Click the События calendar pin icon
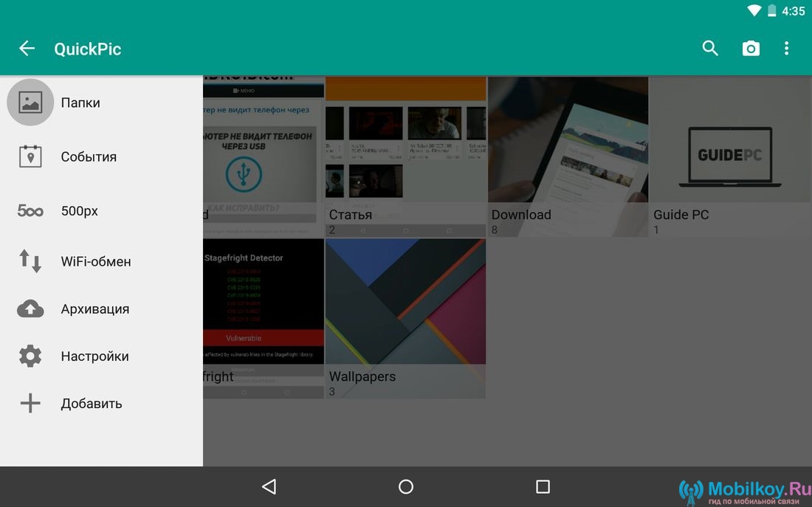 click(30, 156)
